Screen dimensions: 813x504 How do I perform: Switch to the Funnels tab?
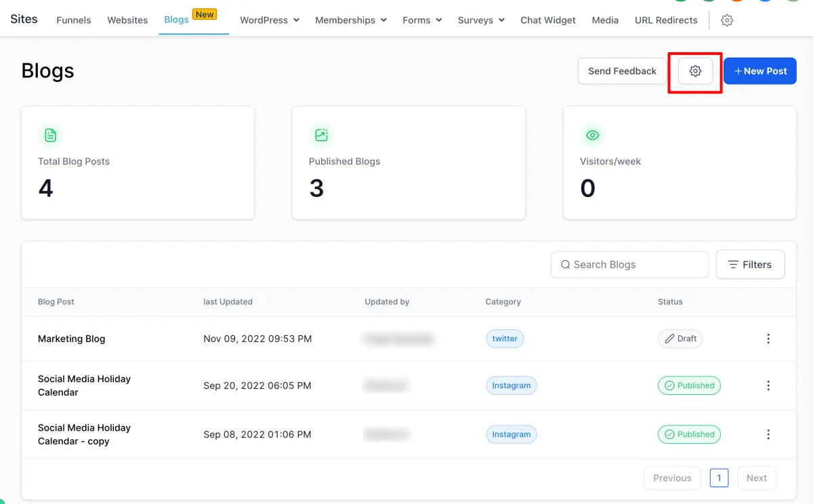click(x=74, y=20)
